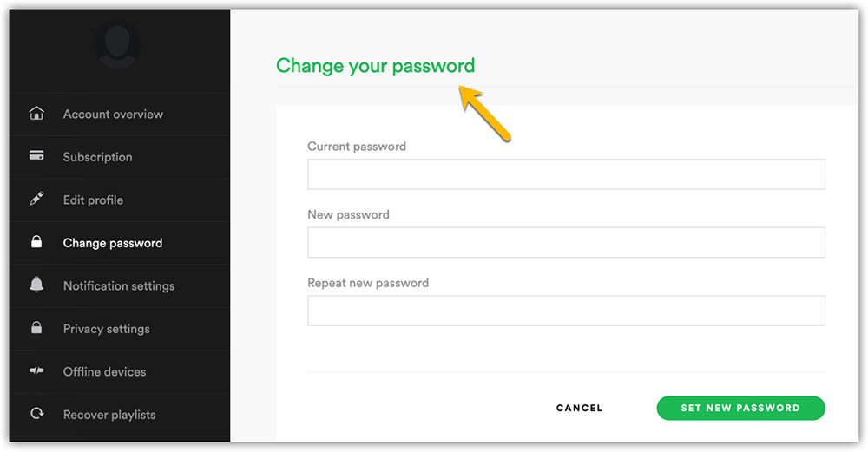Click the bell Notification settings icon
This screenshot has height=452, width=868.
(36, 285)
